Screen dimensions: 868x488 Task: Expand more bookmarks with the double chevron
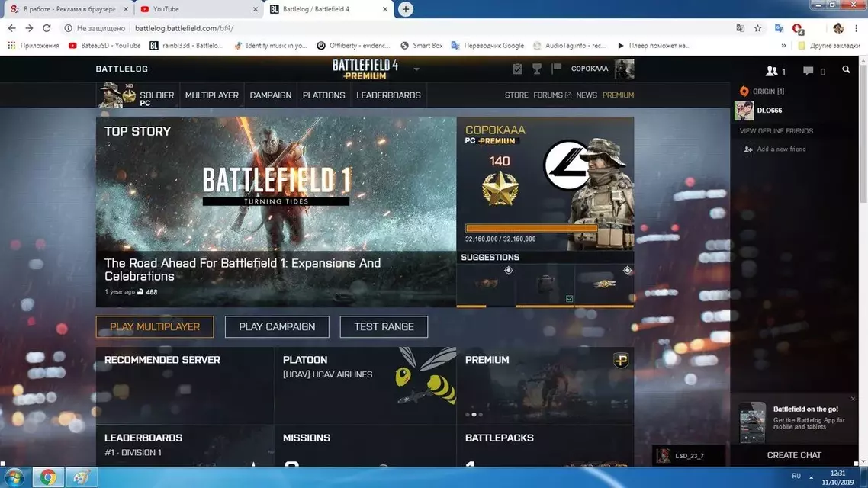point(783,46)
